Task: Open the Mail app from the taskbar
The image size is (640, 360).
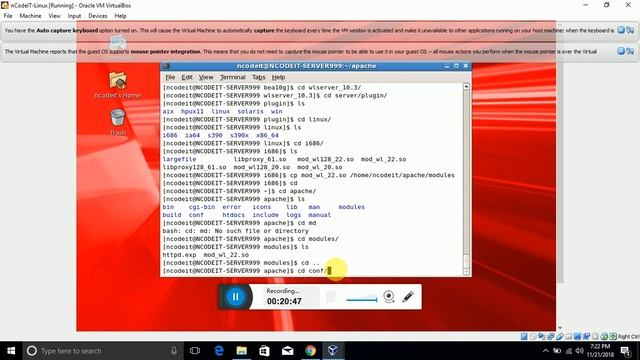Action: click(287, 351)
